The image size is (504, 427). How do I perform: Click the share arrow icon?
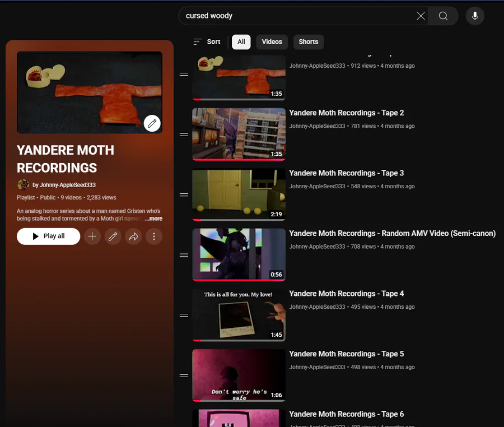click(x=133, y=236)
